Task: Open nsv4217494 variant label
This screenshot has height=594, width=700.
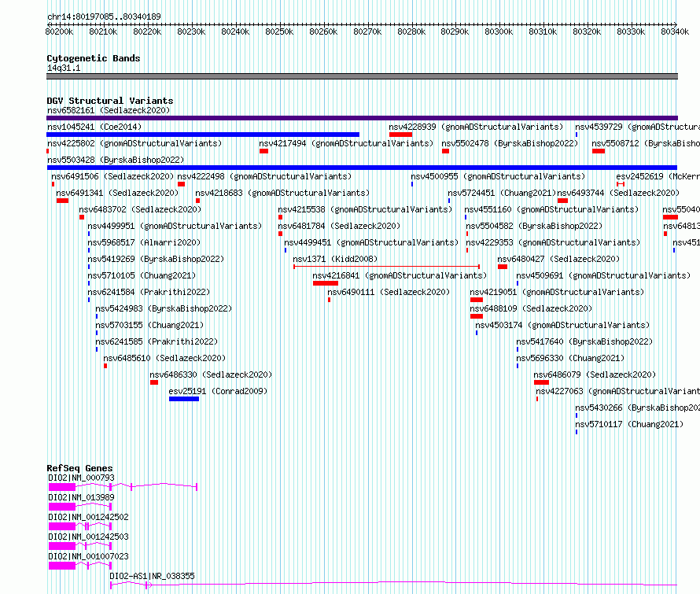Action: coord(346,143)
